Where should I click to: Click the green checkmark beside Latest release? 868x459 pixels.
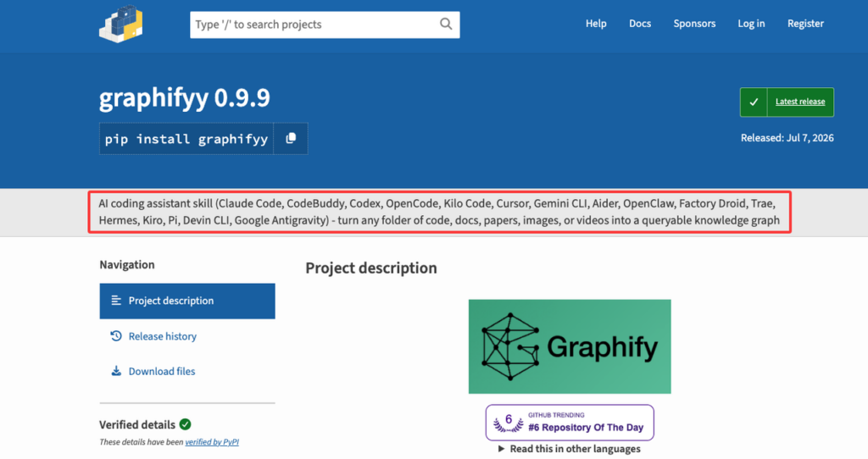[754, 102]
